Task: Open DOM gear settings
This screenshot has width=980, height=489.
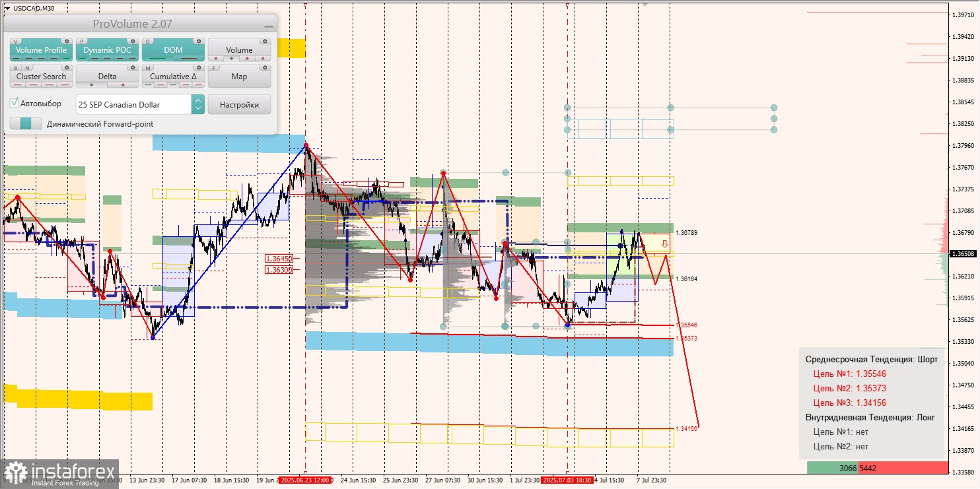Action: click(199, 41)
